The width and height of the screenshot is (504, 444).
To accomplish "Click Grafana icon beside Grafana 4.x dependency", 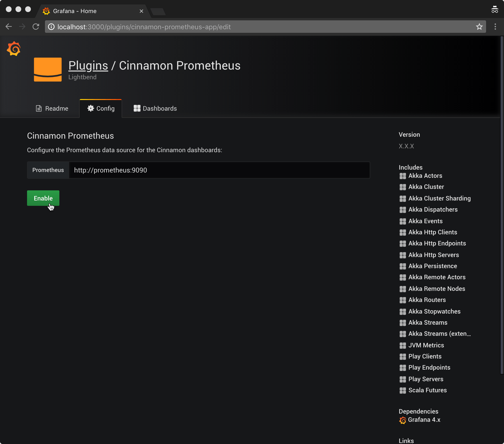I will coord(402,420).
